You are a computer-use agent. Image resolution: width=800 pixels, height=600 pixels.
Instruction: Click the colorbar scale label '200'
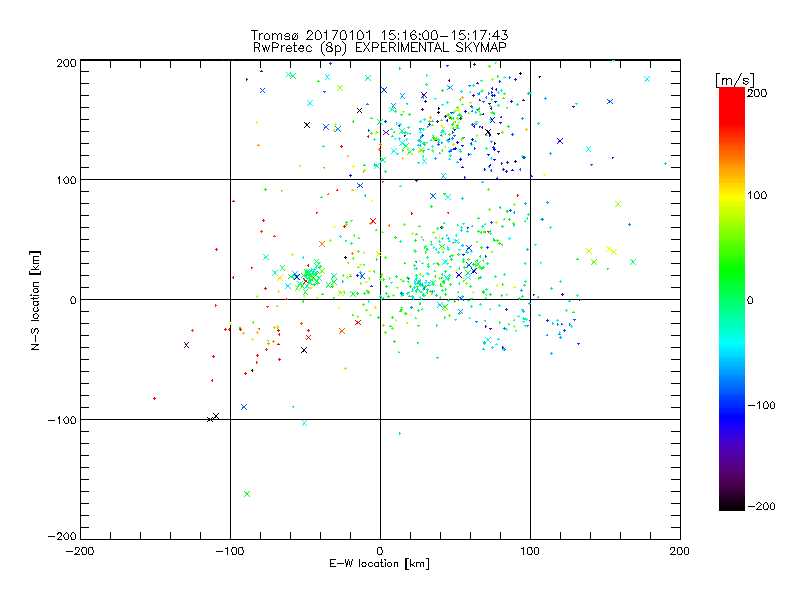pos(757,93)
